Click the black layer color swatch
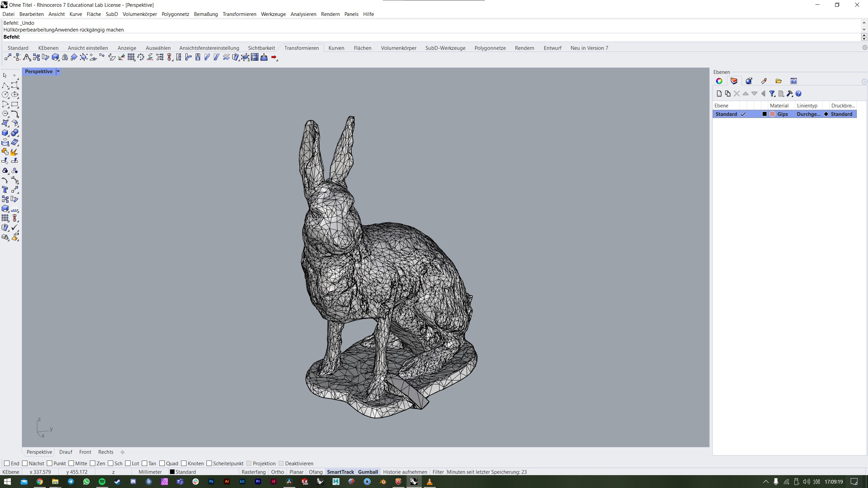Screen dimensions: 868x488 [764, 114]
